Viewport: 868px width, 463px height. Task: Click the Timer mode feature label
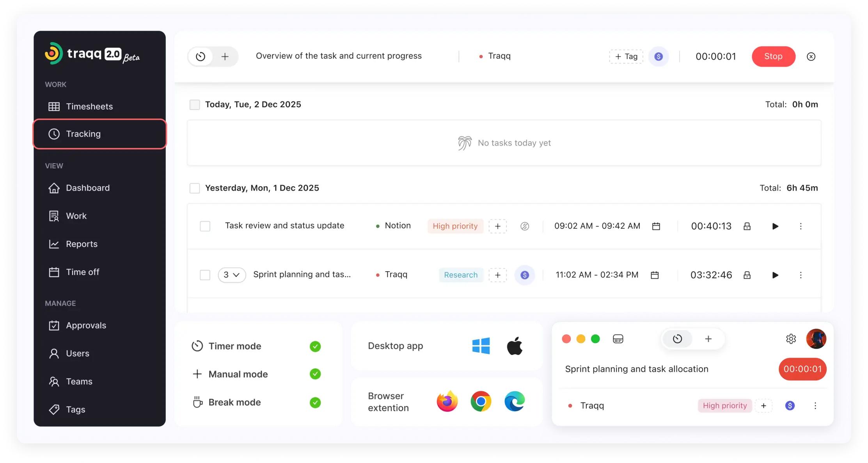[x=235, y=346]
